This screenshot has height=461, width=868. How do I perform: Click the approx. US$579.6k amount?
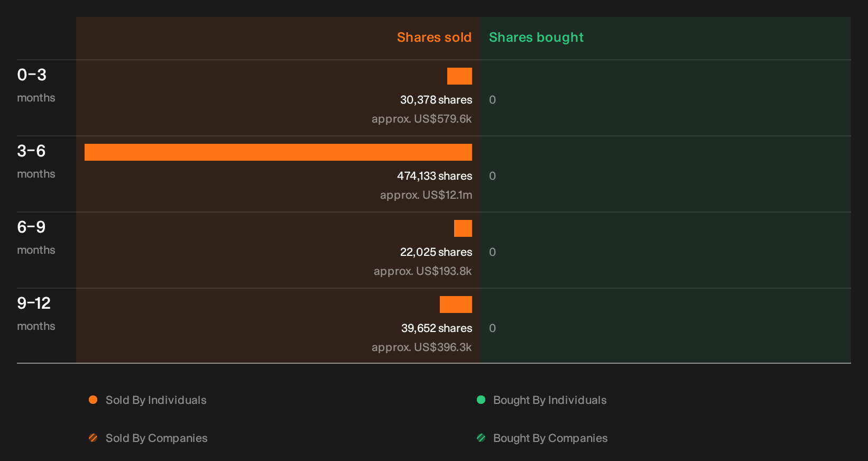click(422, 119)
